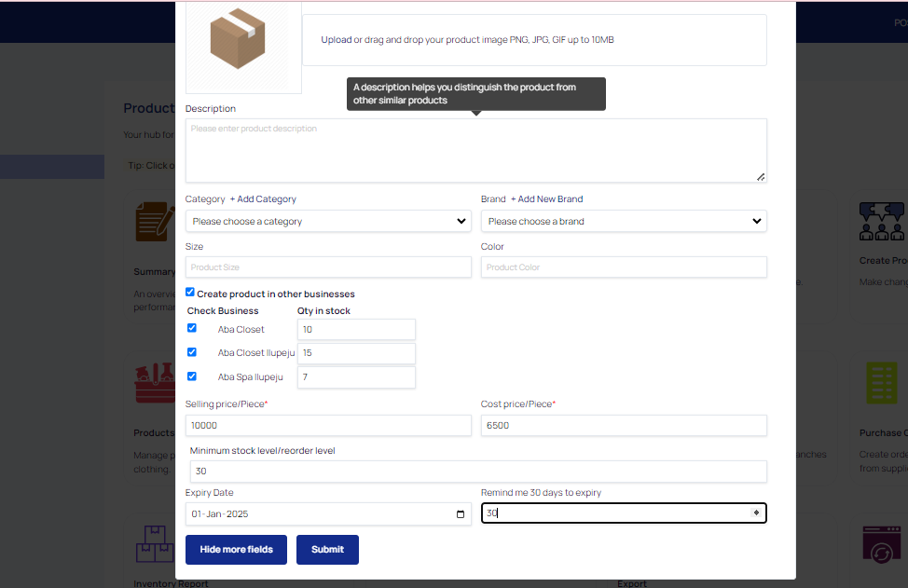Uncheck Create product in other businesses
Viewport: 908px width, 588px height.
tap(191, 293)
